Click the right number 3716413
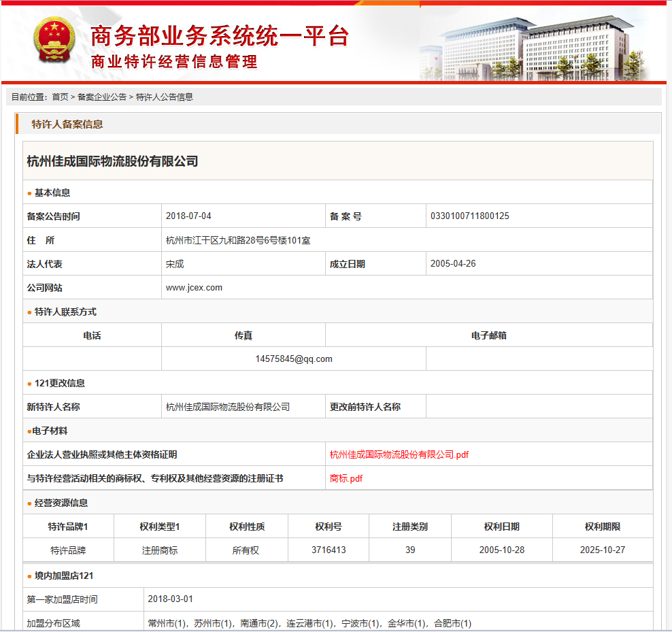This screenshot has height=632, width=672. [329, 550]
